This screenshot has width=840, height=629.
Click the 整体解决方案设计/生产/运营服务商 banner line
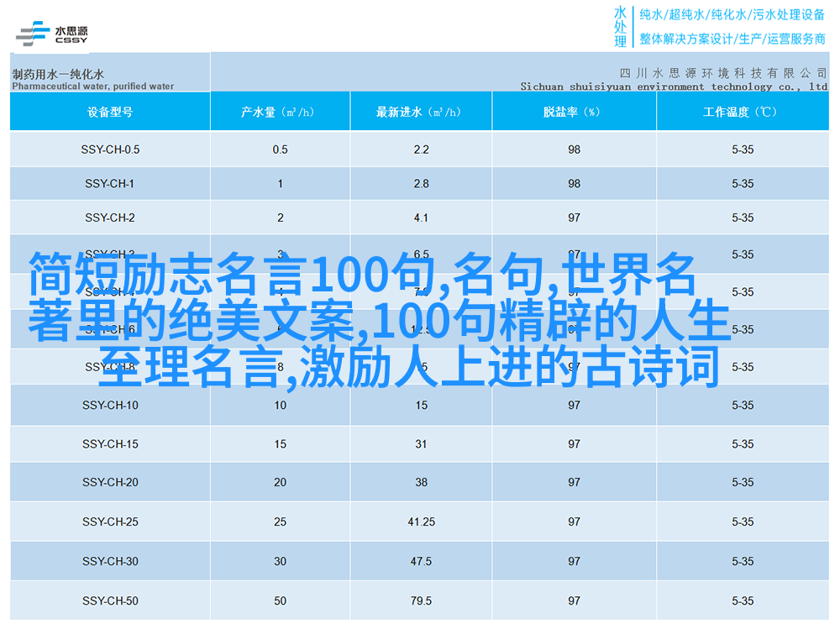click(732, 39)
